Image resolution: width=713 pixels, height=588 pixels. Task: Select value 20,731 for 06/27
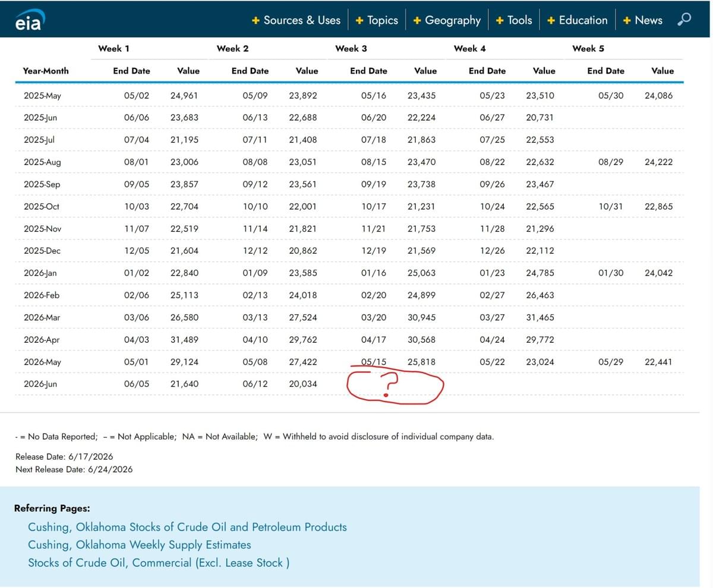point(540,118)
